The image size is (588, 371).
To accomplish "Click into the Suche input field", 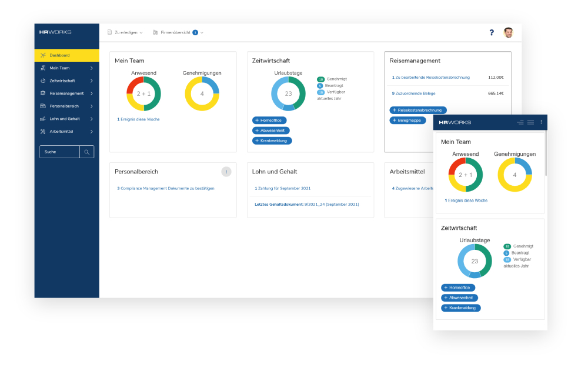I will click(59, 152).
